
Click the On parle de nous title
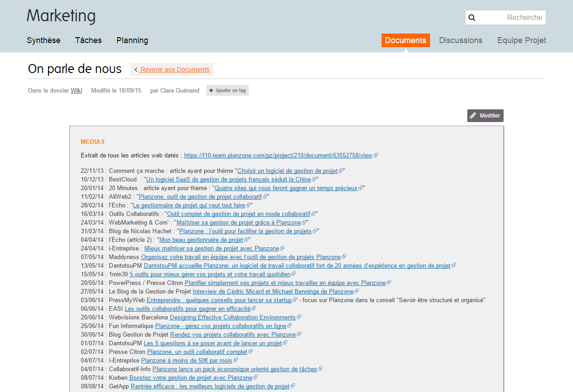coord(75,69)
